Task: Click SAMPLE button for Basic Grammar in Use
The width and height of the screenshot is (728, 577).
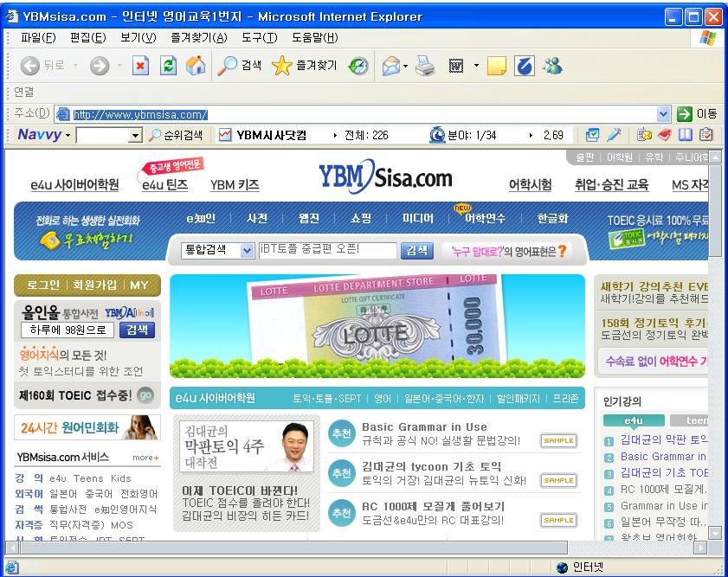Action: (x=558, y=440)
